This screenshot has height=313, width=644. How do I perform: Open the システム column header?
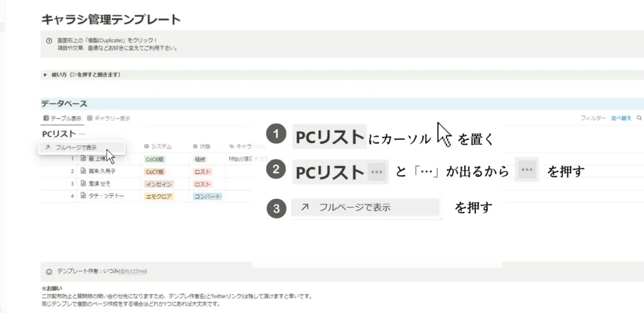pyautogui.click(x=158, y=146)
